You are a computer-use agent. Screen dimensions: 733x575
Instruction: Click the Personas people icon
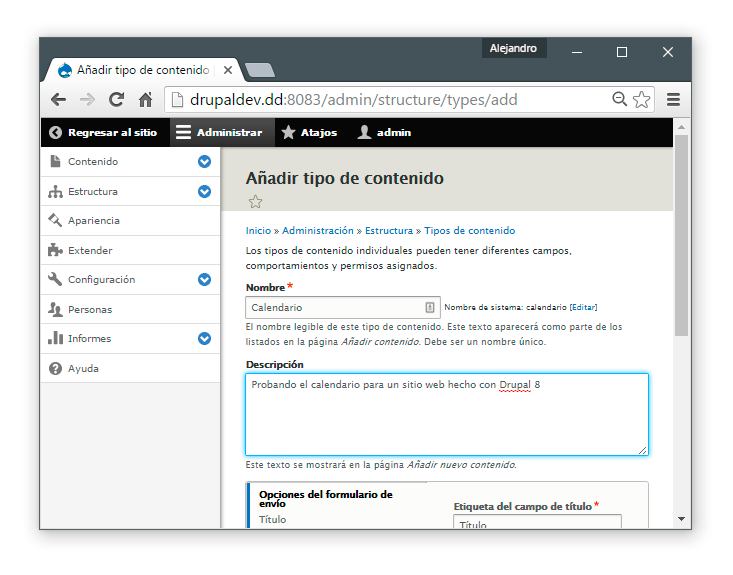tap(55, 309)
